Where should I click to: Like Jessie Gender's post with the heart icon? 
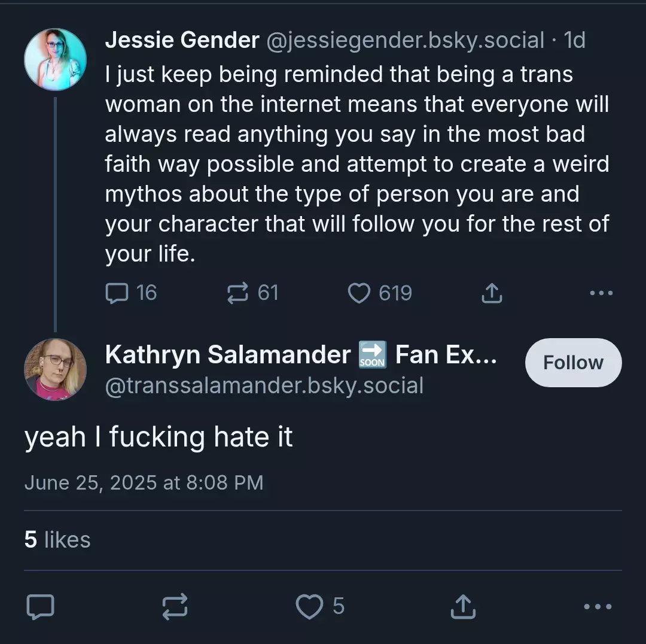(x=359, y=293)
